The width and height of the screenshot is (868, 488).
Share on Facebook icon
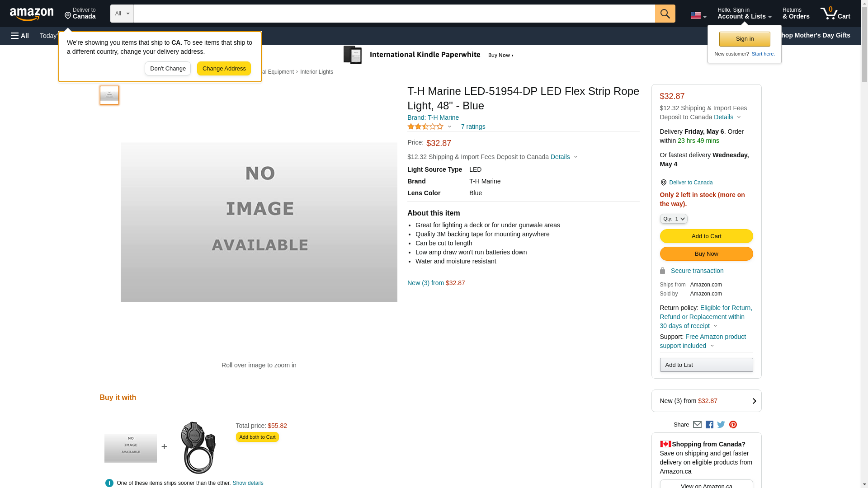[709, 425]
